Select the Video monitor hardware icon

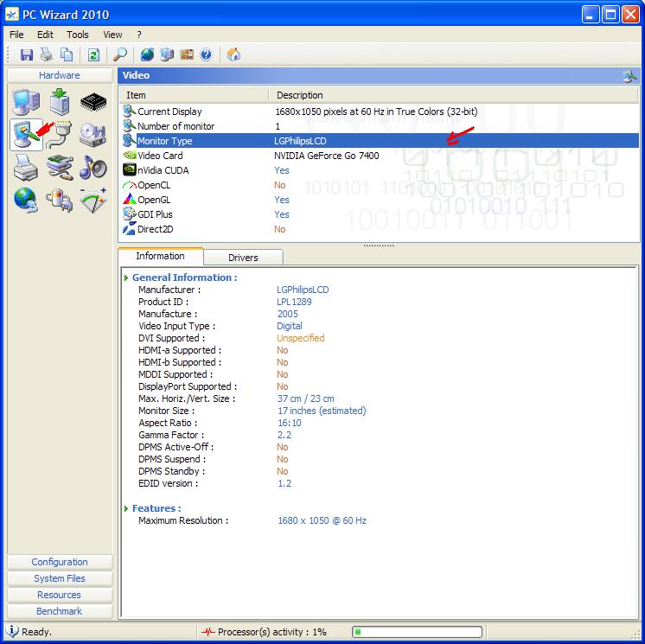pos(26,135)
